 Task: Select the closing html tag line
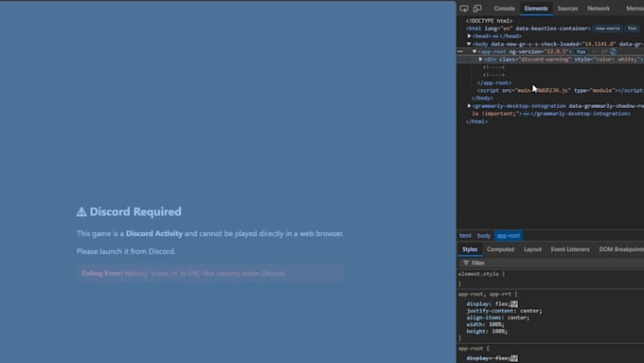tap(476, 121)
